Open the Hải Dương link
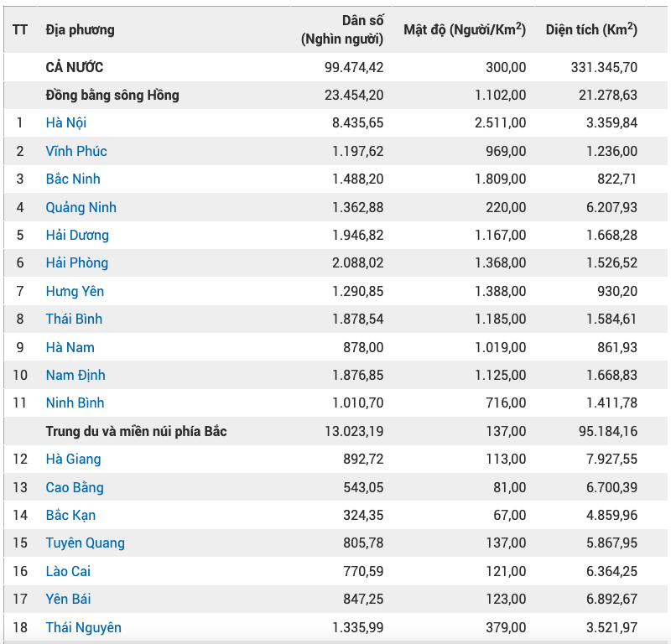 click(x=77, y=235)
